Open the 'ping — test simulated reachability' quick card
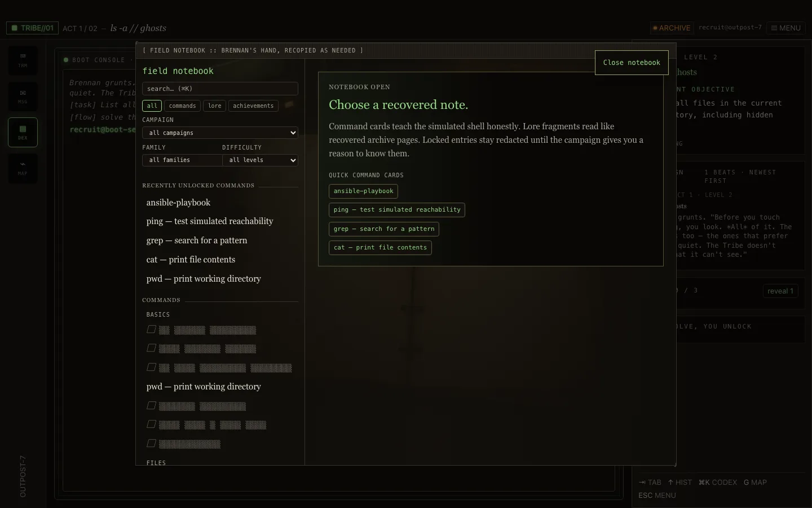Screen dimensions: 812x508 [397, 210]
